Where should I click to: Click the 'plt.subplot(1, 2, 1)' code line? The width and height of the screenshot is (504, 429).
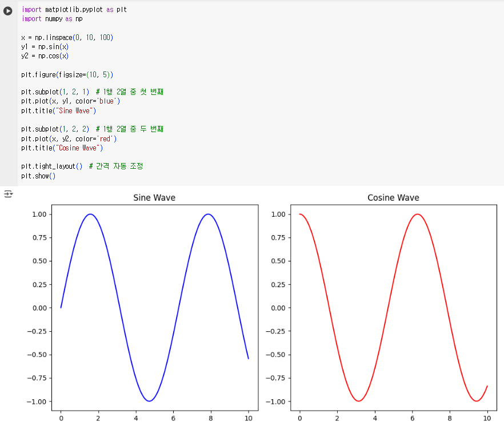tap(92, 92)
